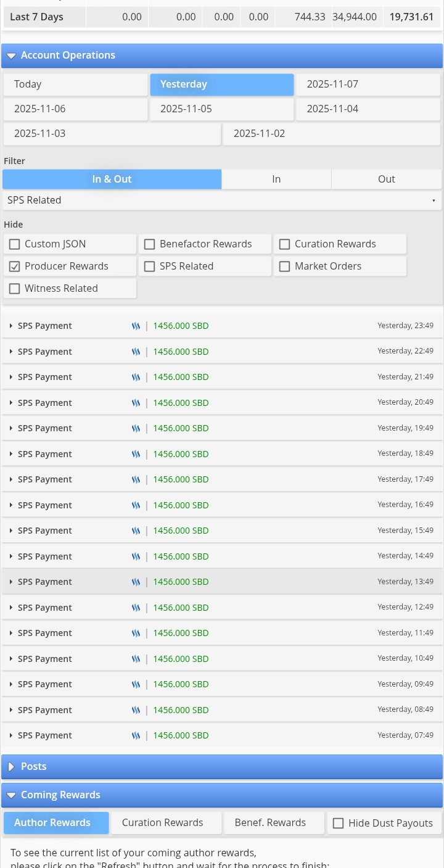The image size is (444, 868).
Task: Click Steem icon in the 07:49 SPS Payment row
Action: click(x=136, y=735)
